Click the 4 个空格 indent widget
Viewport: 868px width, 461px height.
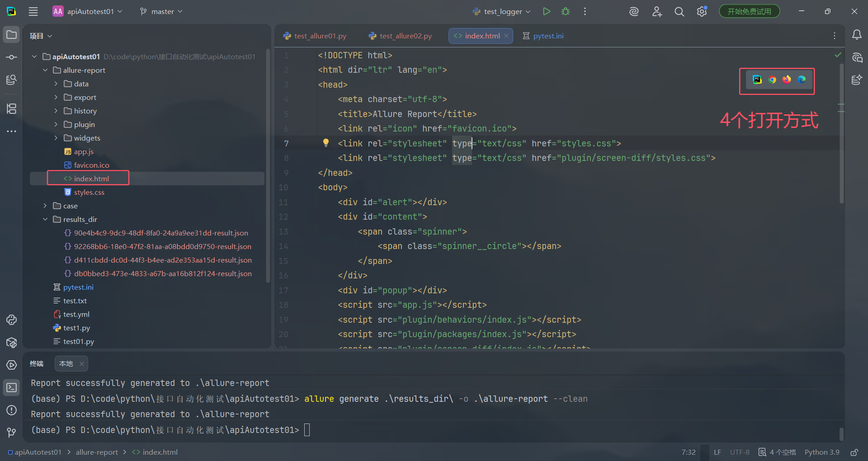point(778,452)
